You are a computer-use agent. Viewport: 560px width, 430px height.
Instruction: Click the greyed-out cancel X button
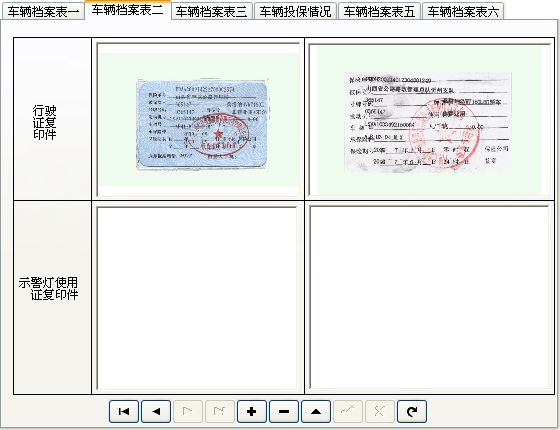pos(380,411)
